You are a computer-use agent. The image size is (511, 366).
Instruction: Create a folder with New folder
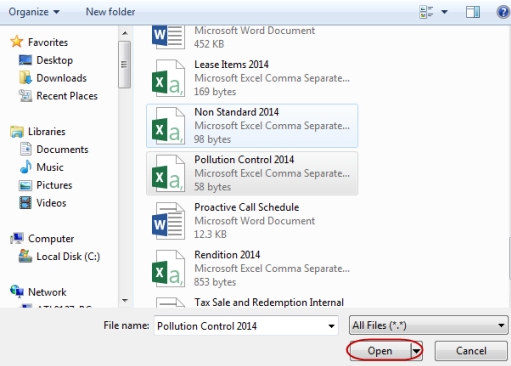pos(110,12)
